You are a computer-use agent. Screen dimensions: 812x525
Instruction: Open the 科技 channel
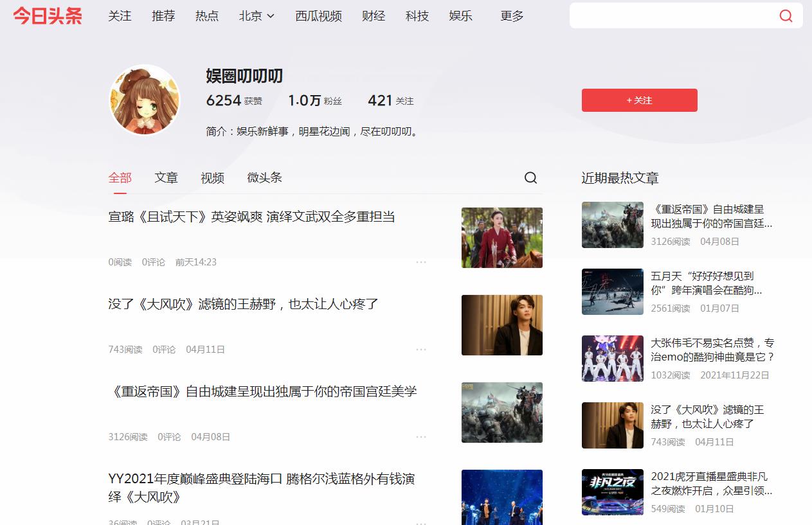coord(417,16)
